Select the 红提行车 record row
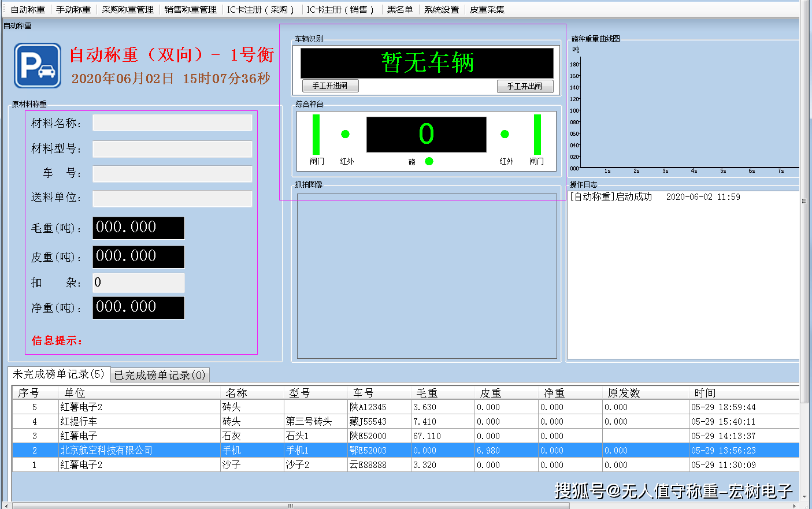 pyautogui.click(x=406, y=421)
